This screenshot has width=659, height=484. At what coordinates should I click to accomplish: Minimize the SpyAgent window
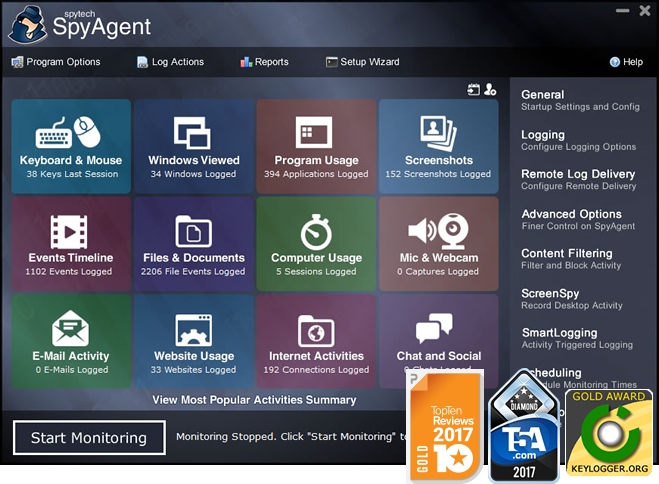click(x=622, y=11)
